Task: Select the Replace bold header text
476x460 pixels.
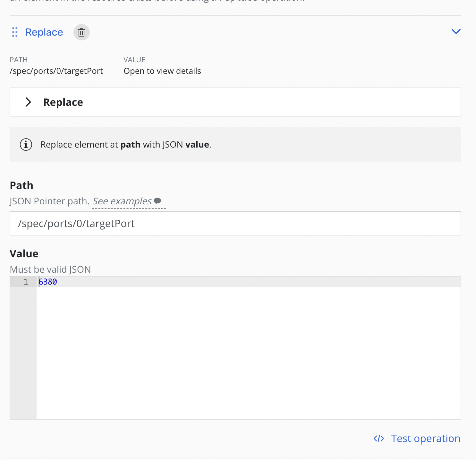Action: (63, 102)
